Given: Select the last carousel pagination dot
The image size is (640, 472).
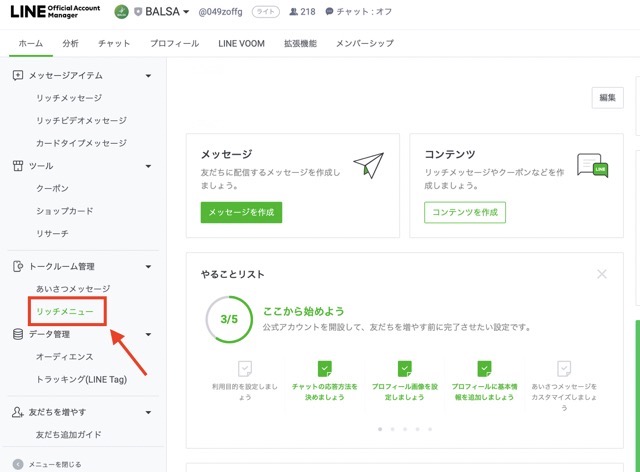Looking at the screenshot, I should click(x=430, y=429).
